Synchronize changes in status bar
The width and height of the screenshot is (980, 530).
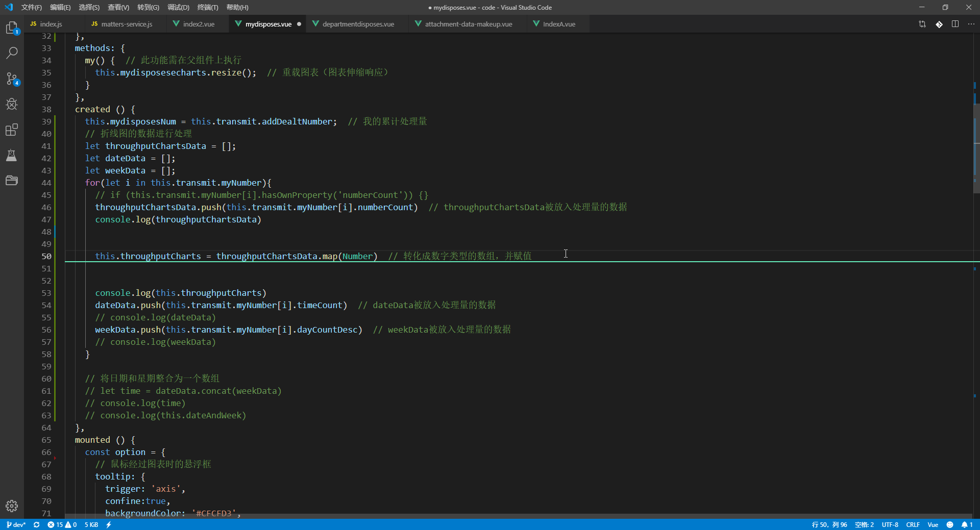pyautogui.click(x=37, y=524)
